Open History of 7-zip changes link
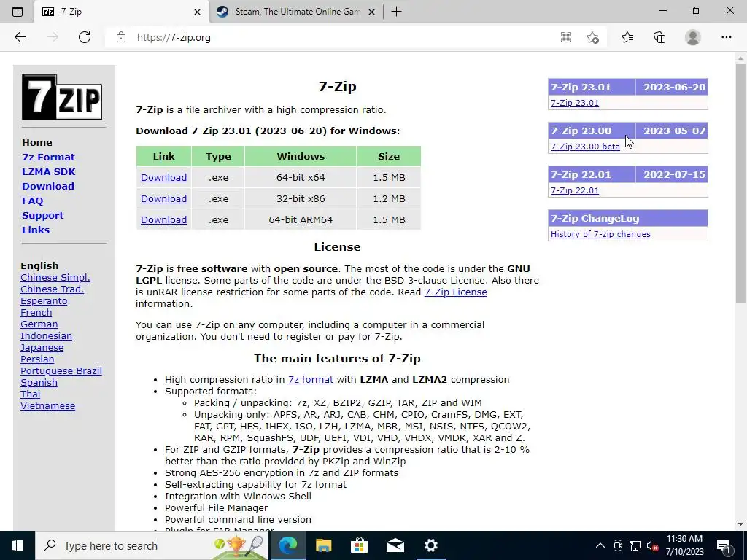Screen dimensions: 747x560 [600, 234]
